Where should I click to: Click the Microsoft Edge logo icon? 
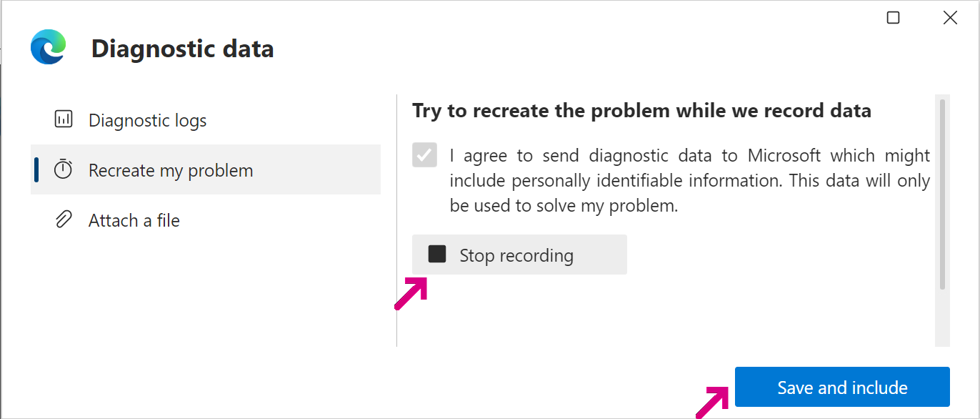[x=48, y=47]
